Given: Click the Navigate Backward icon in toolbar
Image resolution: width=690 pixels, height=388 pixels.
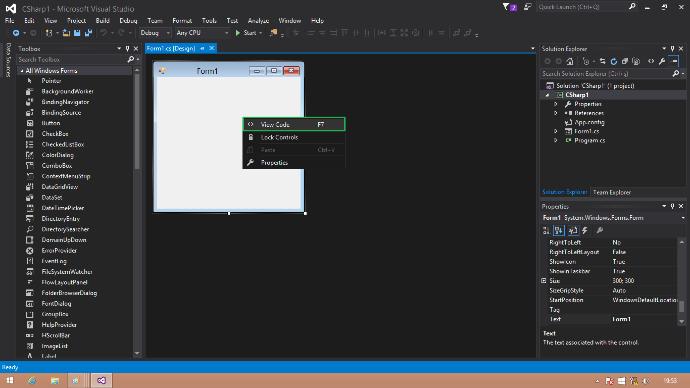Looking at the screenshot, I should pyautogui.click(x=16, y=33).
